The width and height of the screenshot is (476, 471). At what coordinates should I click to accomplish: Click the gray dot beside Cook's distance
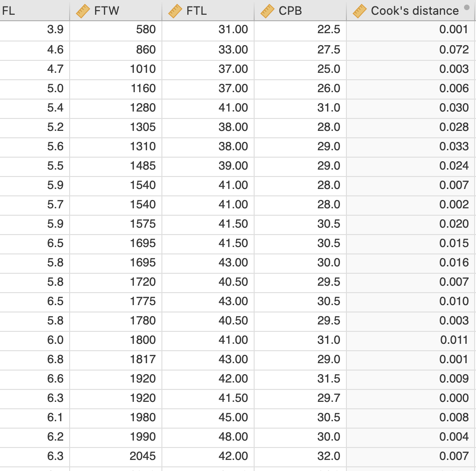point(467,7)
